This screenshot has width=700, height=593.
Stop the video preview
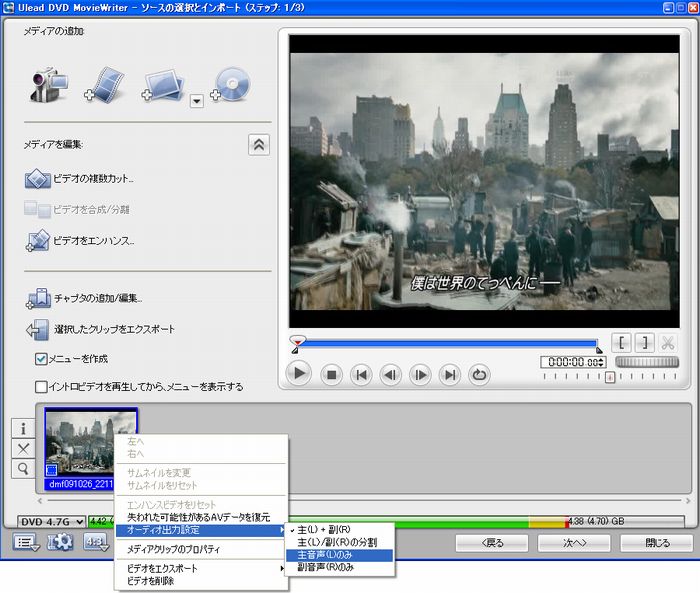331,374
